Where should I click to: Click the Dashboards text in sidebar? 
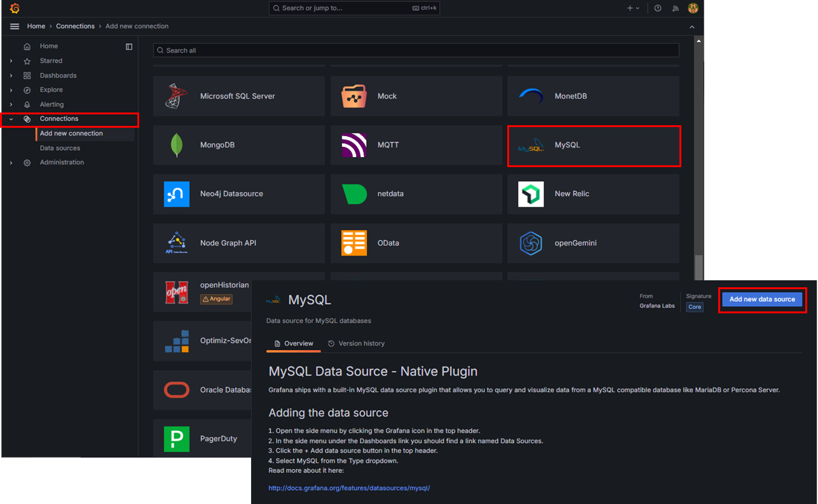click(58, 76)
